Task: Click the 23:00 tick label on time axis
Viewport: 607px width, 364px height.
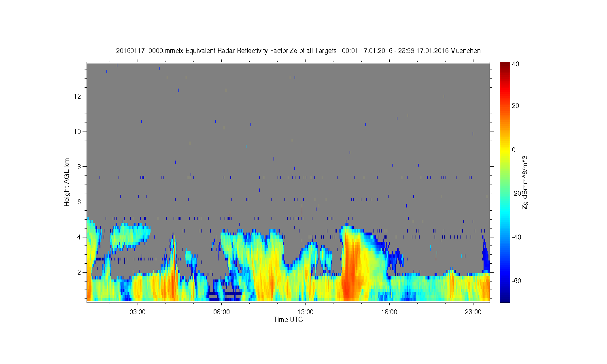Action: 473,312
